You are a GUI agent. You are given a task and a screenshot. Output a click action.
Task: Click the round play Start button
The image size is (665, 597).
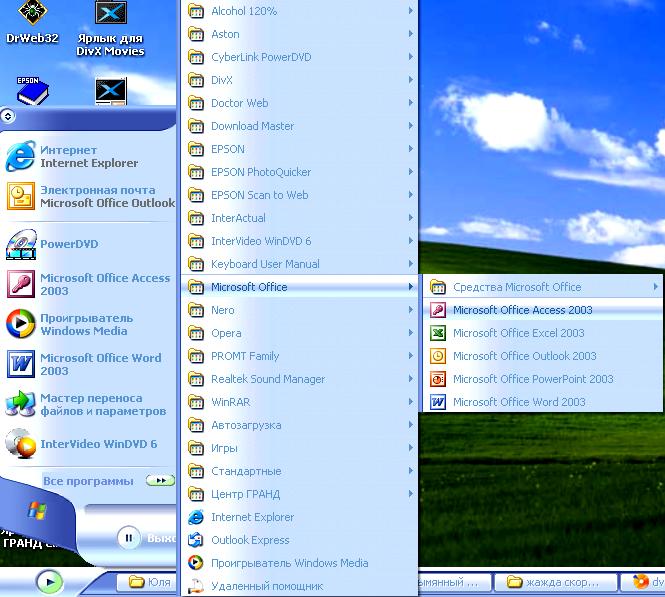(x=50, y=582)
